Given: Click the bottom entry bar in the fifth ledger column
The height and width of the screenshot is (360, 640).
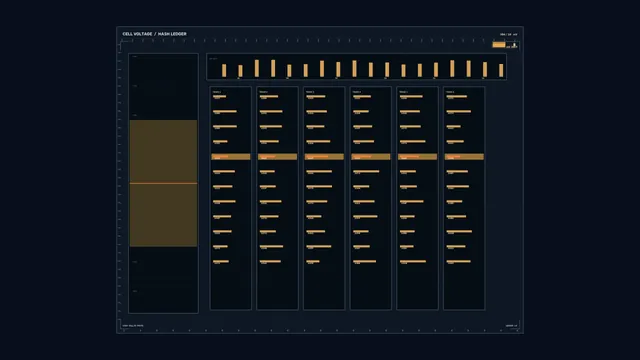Looking at the screenshot, I should pyautogui.click(x=413, y=261).
